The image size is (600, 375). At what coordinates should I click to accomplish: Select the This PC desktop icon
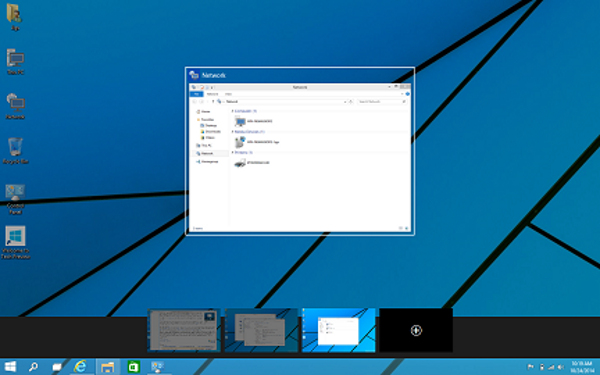(15, 62)
